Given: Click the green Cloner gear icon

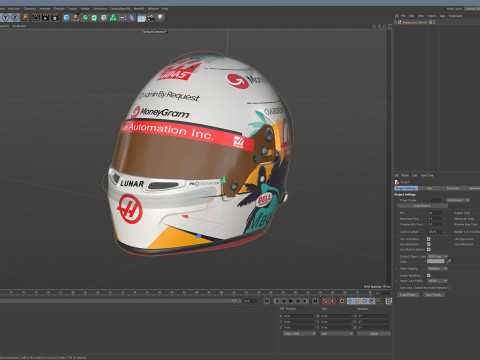Looking at the screenshot, I should point(104,17).
